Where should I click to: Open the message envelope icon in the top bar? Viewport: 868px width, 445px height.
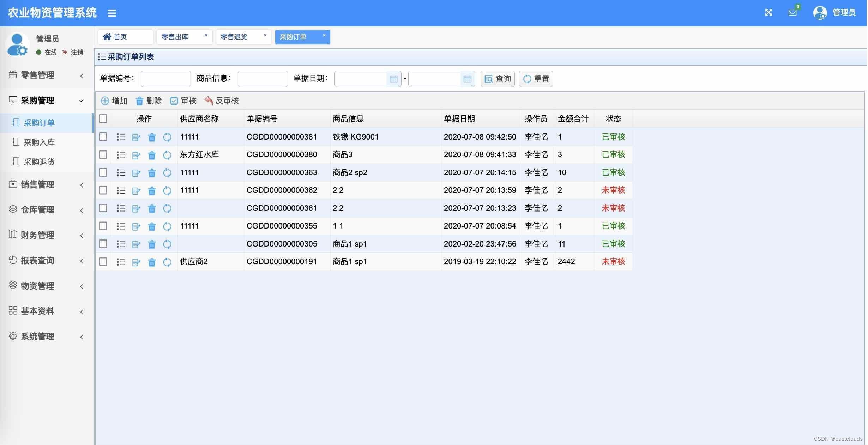point(792,12)
